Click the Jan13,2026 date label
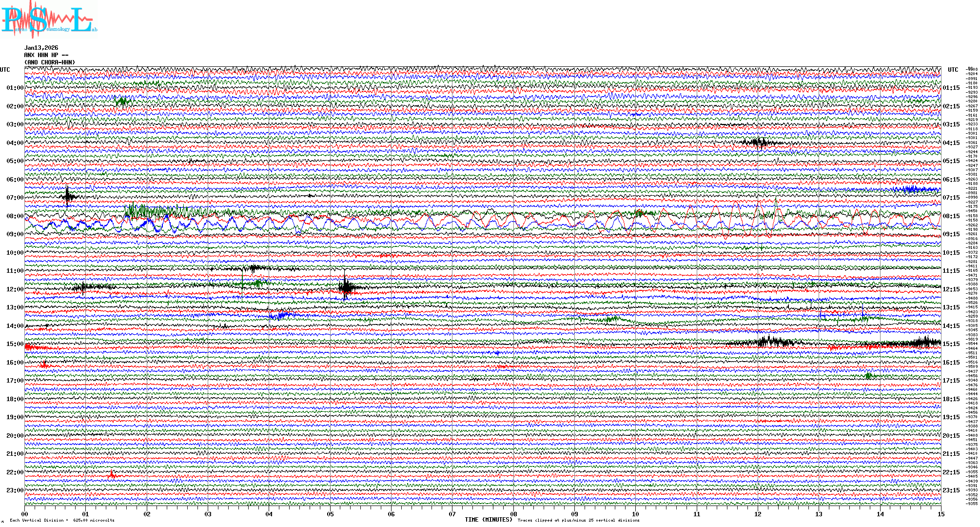Screen dimensions: 980x527 pos(41,48)
